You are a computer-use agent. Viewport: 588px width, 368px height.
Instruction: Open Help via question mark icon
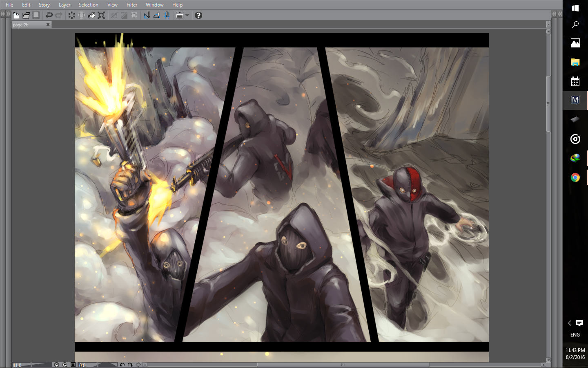click(198, 16)
